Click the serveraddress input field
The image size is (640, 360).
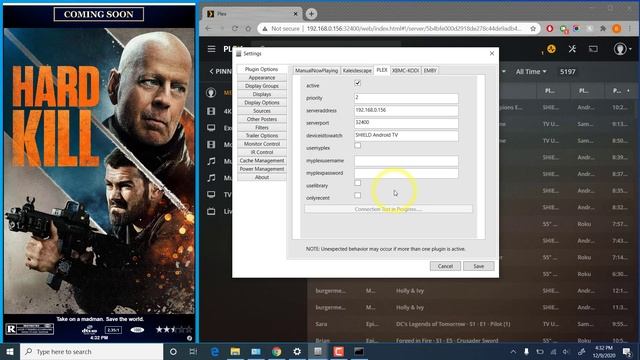tap(406, 111)
